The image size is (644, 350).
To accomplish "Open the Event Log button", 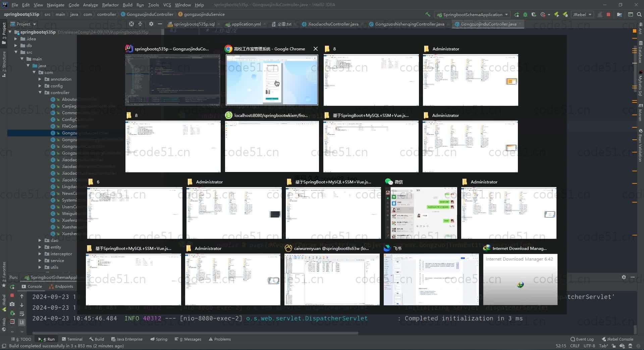I will (x=582, y=339).
